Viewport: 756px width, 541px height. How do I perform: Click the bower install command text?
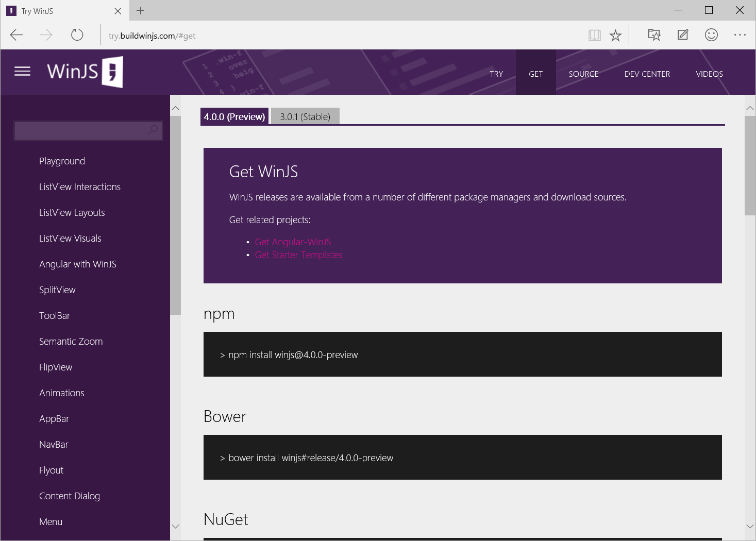(x=307, y=458)
